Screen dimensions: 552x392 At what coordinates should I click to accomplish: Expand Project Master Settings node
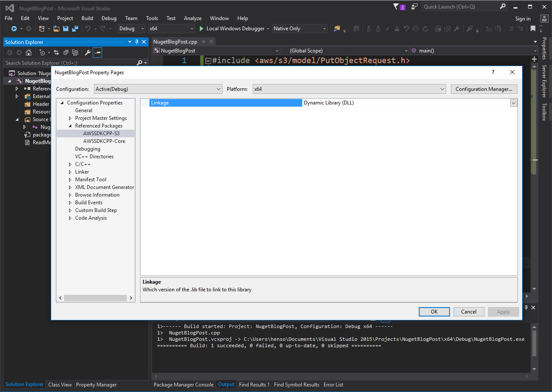pyautogui.click(x=70, y=118)
